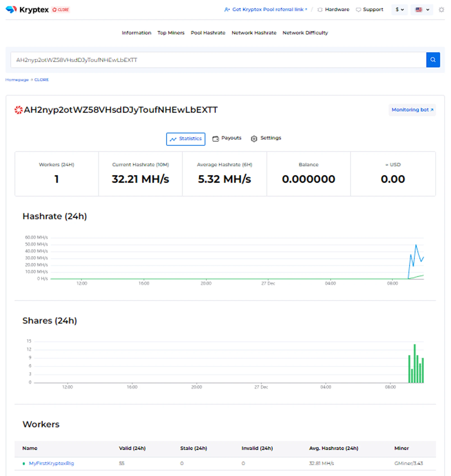Open the Monitoring bot link
Screen dimensions: 451x476
[412, 110]
